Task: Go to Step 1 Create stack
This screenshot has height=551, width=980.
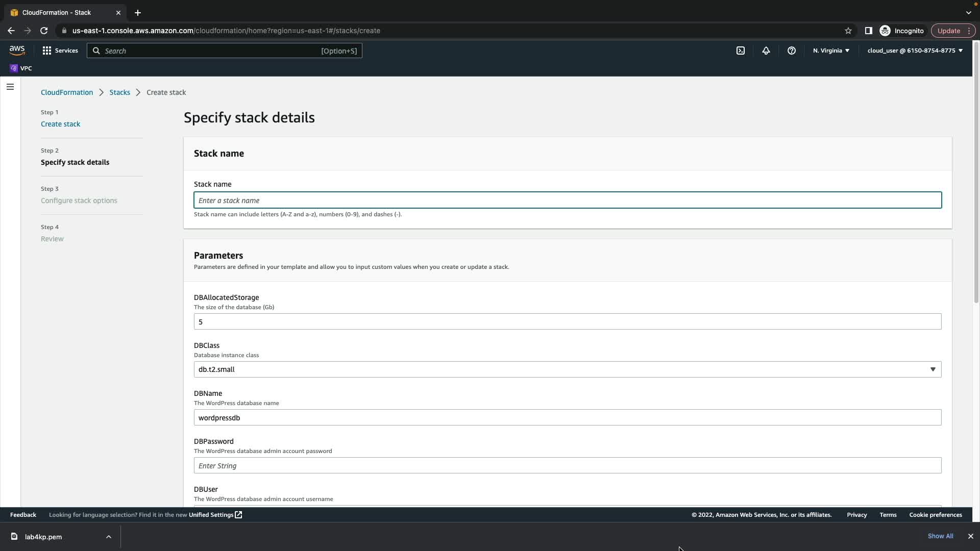Action: pyautogui.click(x=60, y=124)
